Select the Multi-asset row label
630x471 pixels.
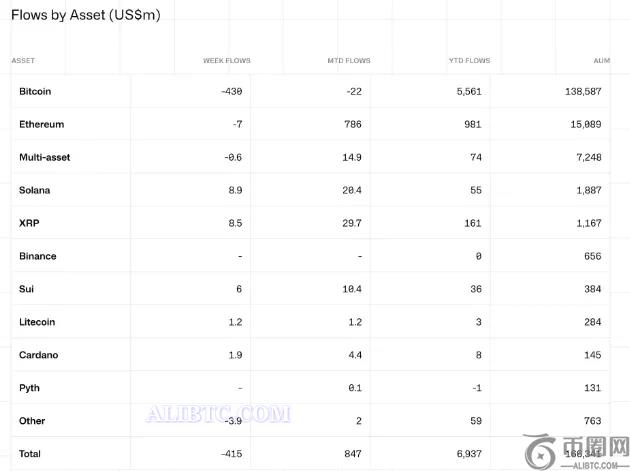[x=44, y=158]
